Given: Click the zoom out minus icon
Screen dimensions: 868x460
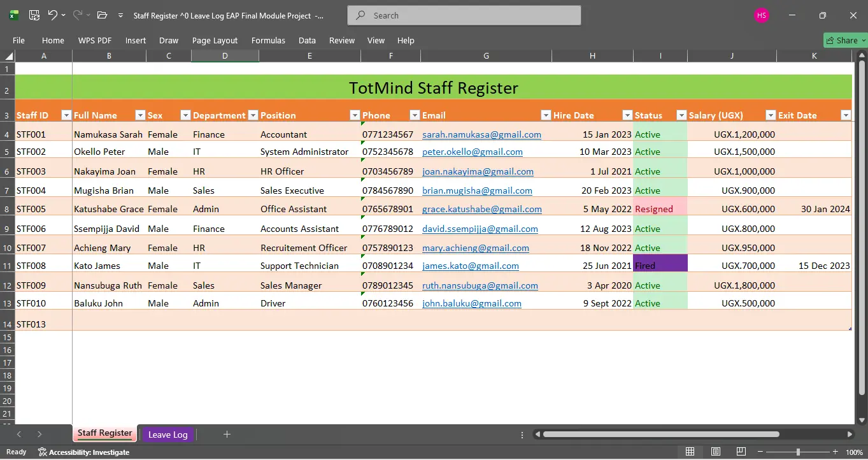Looking at the screenshot, I should pos(759,452).
